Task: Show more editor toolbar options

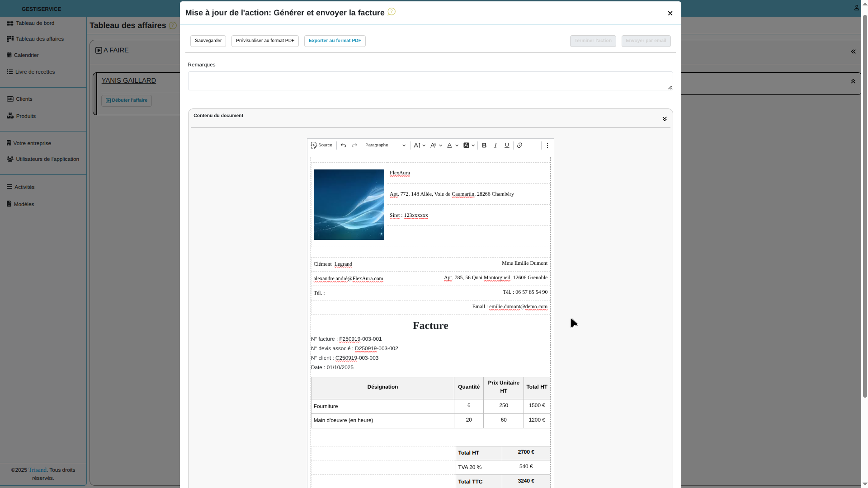Action: (x=547, y=145)
